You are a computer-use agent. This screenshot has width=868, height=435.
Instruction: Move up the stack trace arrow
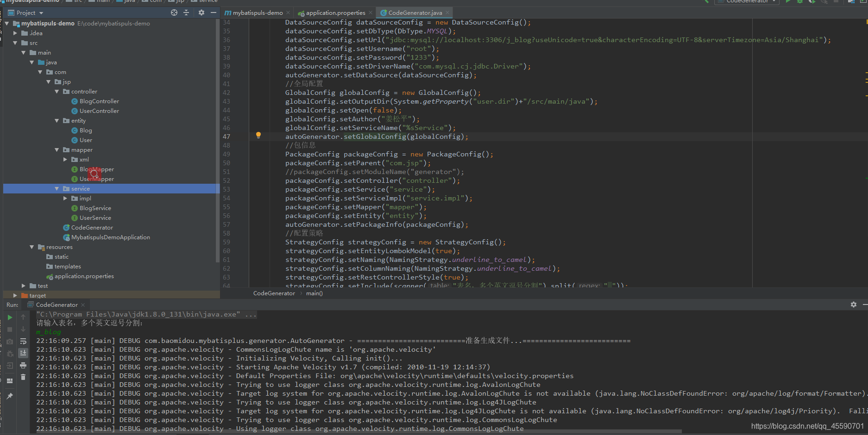click(23, 317)
